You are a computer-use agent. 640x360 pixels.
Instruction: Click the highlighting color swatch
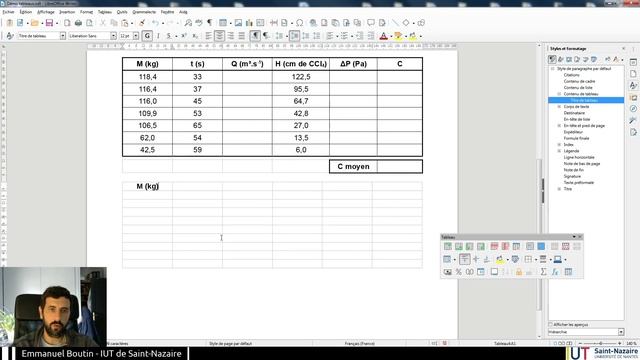(x=398, y=36)
